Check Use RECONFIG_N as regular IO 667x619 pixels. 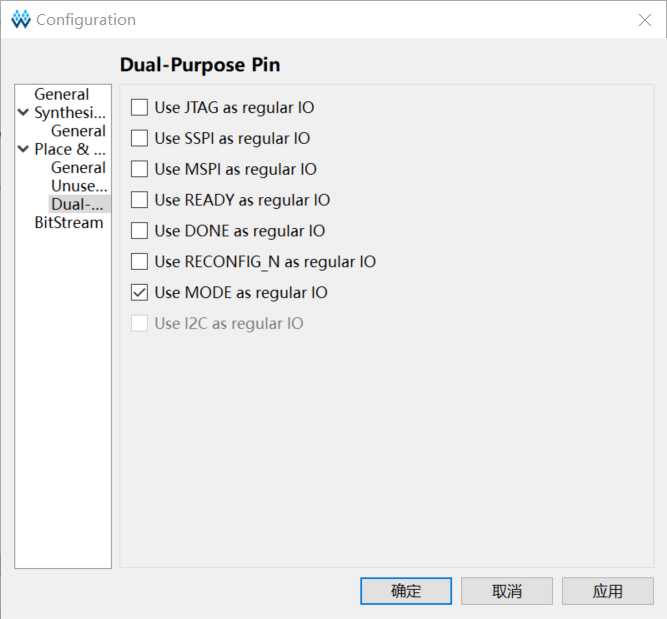pyautogui.click(x=140, y=262)
